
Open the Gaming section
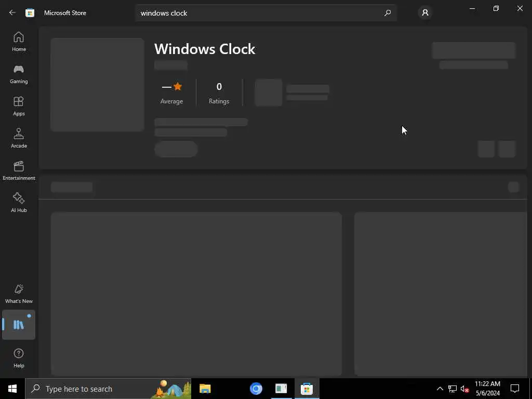[x=19, y=74]
